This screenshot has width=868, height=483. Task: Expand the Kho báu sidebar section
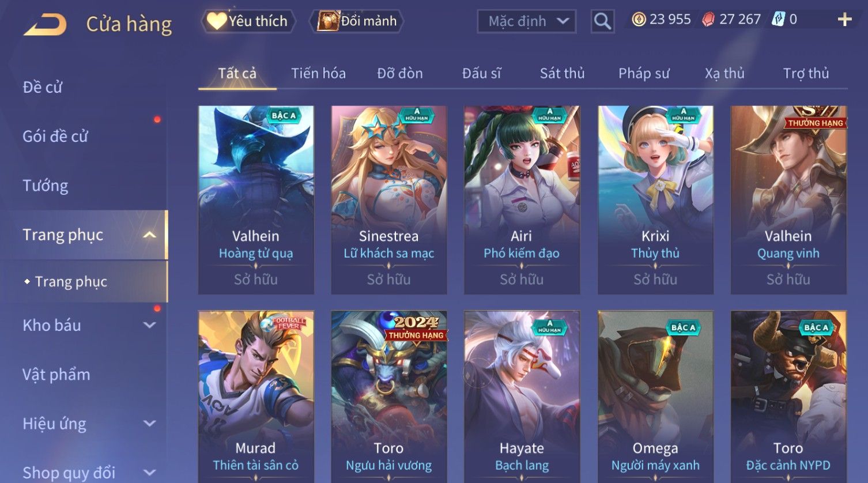[x=149, y=325]
